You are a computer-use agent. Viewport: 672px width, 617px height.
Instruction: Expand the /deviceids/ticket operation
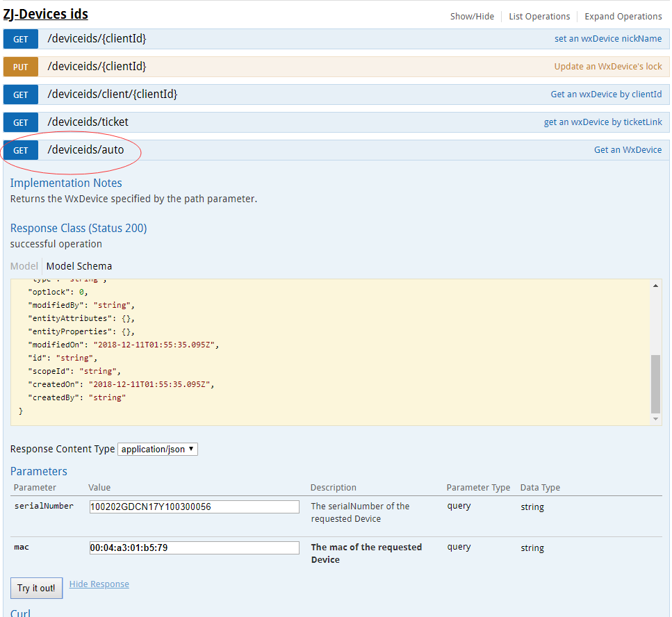point(88,122)
